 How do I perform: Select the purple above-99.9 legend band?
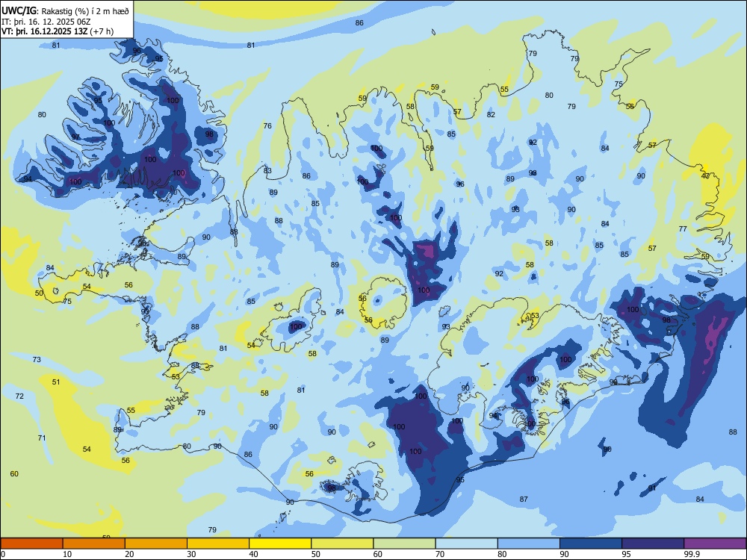pyautogui.click(x=715, y=544)
